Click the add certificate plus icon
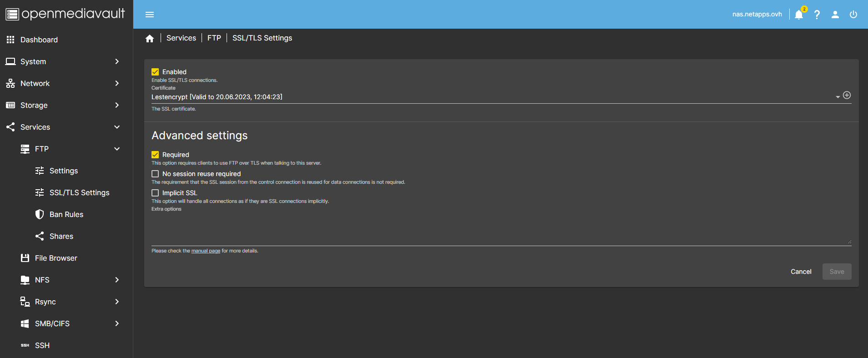This screenshot has height=358, width=868. 847,95
